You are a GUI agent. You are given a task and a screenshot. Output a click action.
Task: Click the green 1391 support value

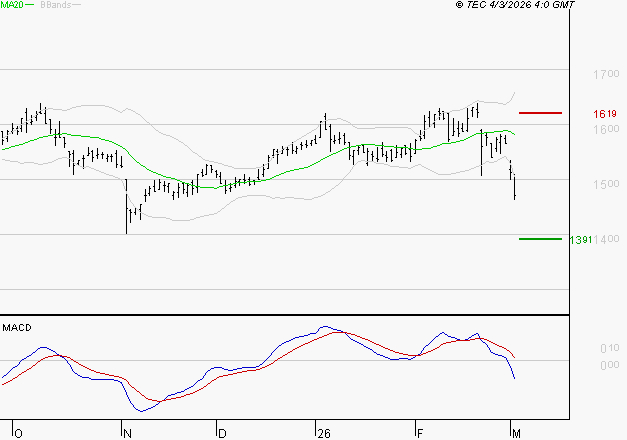pos(581,240)
